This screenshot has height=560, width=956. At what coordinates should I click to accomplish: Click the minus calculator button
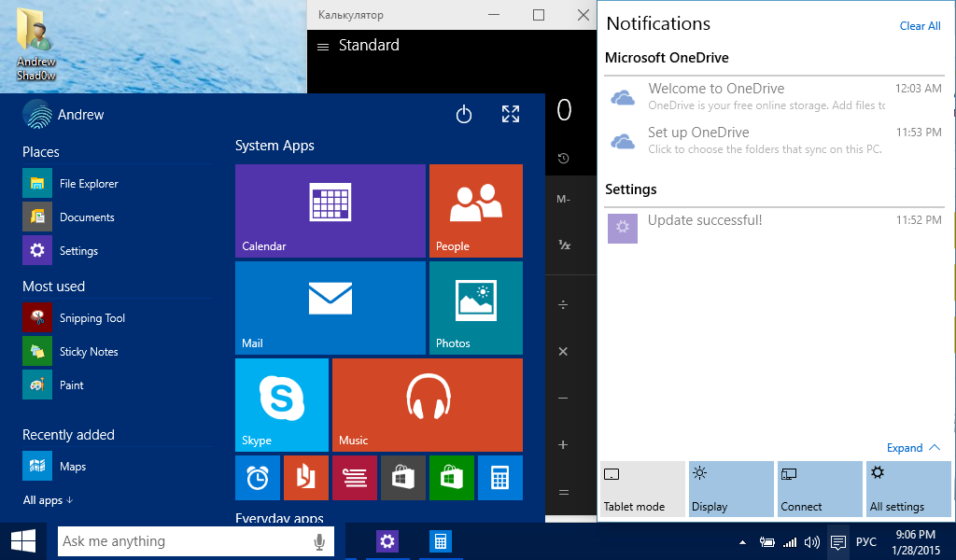point(563,398)
